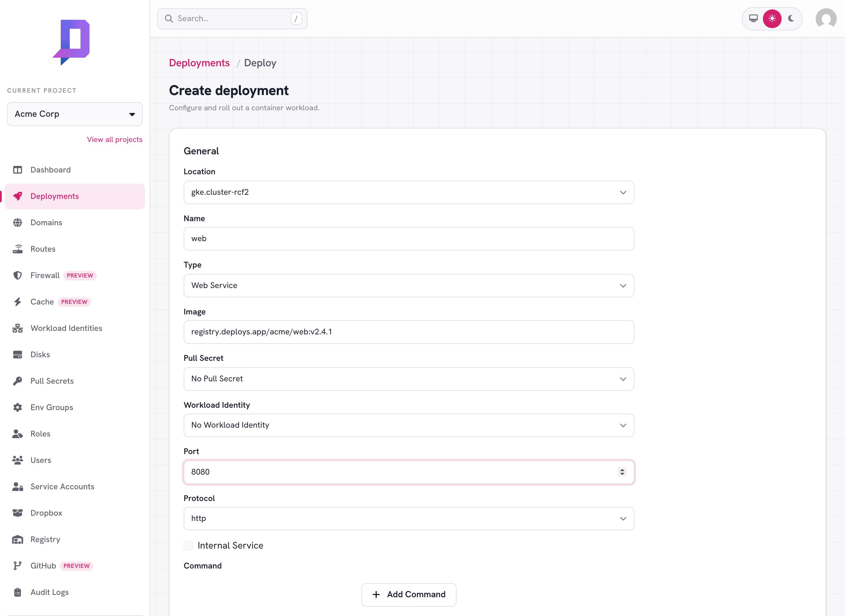Viewport: 845px width, 616px height.
Task: Click the Cache PREVIEW badge
Action: pos(74,302)
